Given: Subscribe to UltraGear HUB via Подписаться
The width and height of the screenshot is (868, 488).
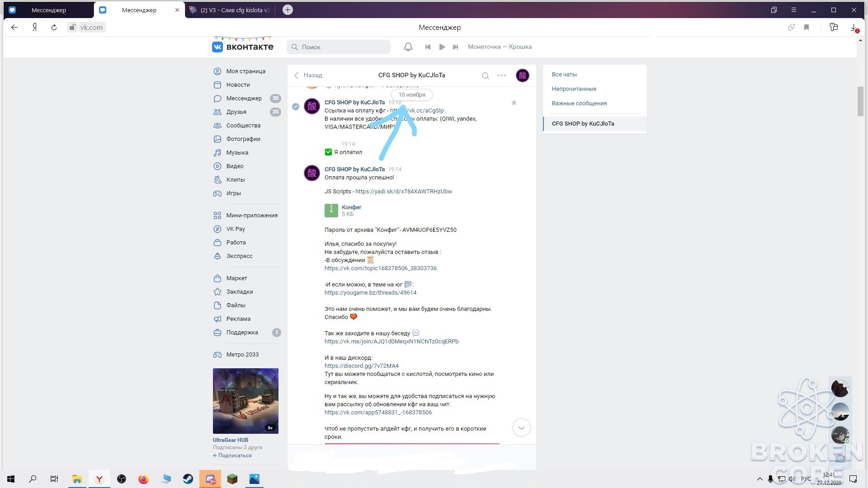Looking at the screenshot, I should click(232, 455).
